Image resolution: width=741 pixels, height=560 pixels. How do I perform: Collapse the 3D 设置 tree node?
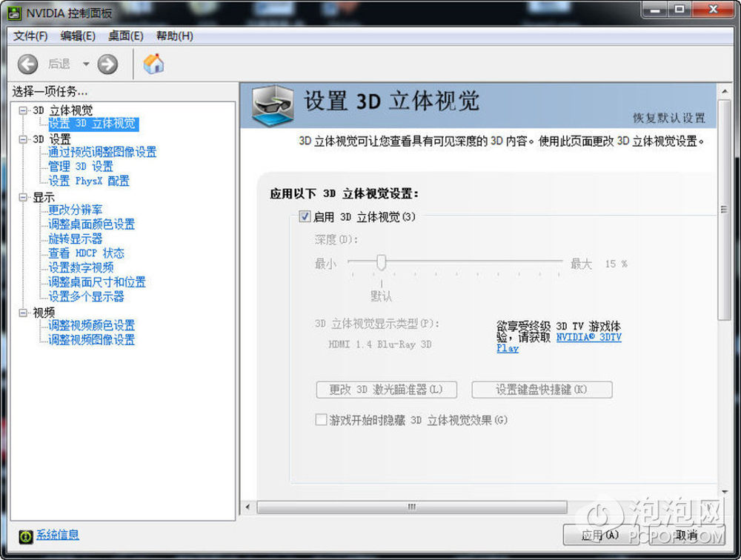click(x=23, y=139)
